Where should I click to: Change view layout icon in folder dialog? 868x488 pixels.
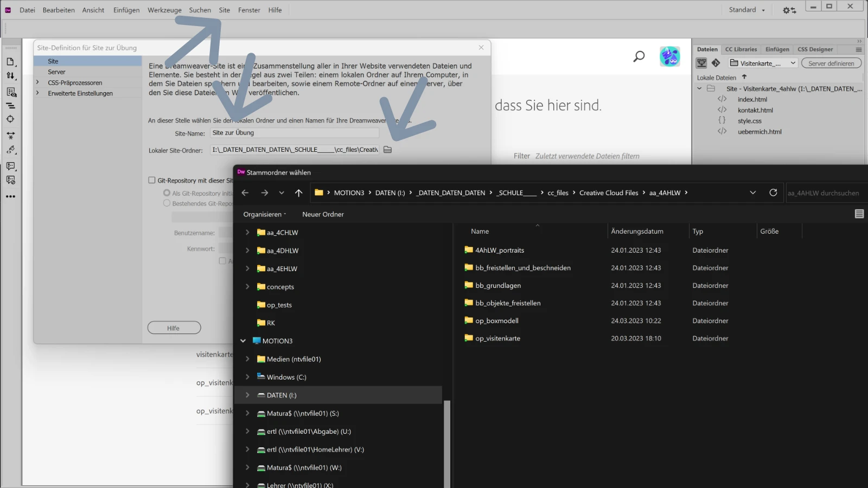(x=859, y=214)
